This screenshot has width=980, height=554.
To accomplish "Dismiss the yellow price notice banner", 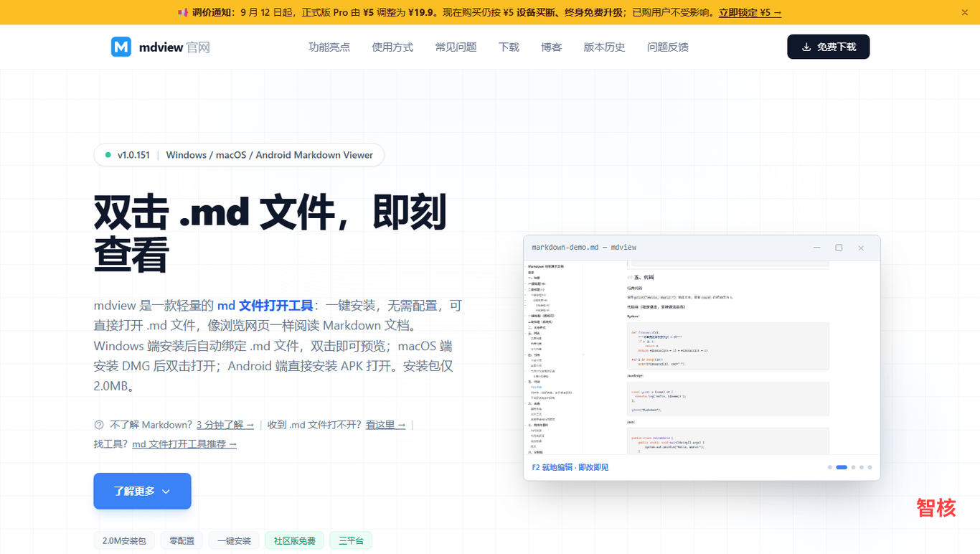I will 965,12.
